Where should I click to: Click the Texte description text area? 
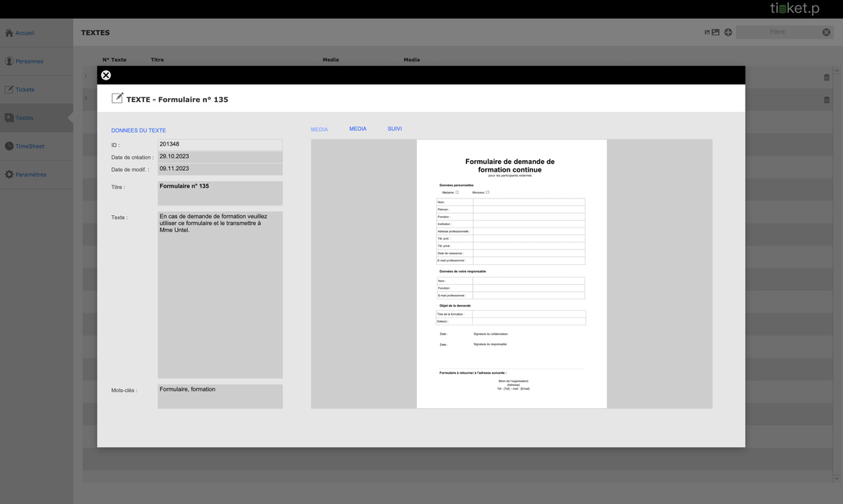coord(220,294)
